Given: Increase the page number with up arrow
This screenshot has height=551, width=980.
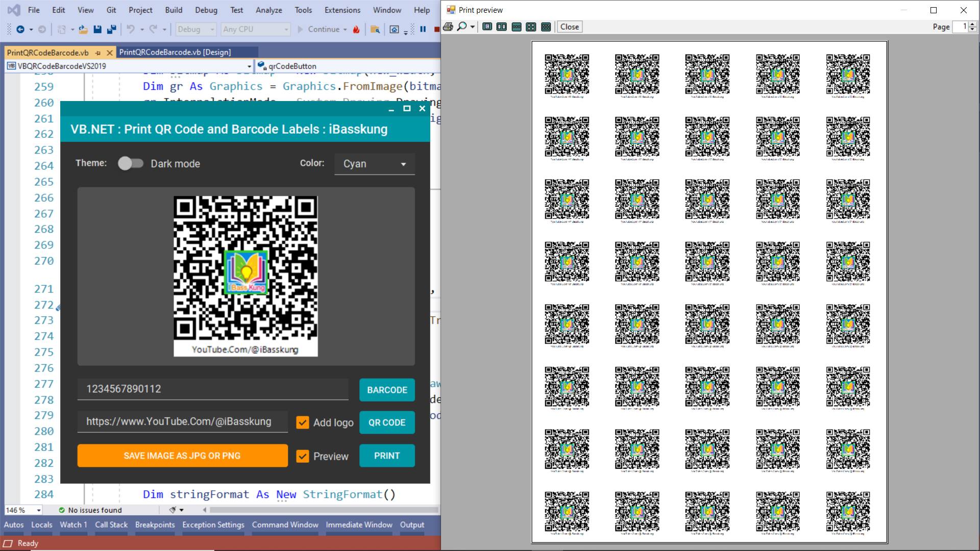Looking at the screenshot, I should tap(972, 24).
